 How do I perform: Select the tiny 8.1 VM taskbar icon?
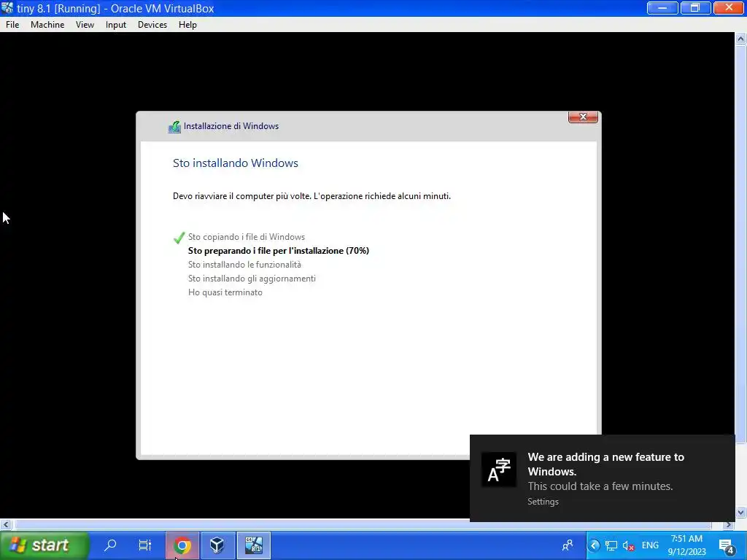click(254, 545)
